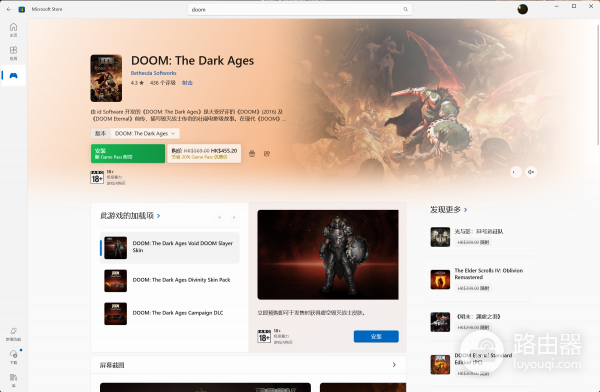Open the DOOM: The Dark Ages cover art

(x=106, y=78)
